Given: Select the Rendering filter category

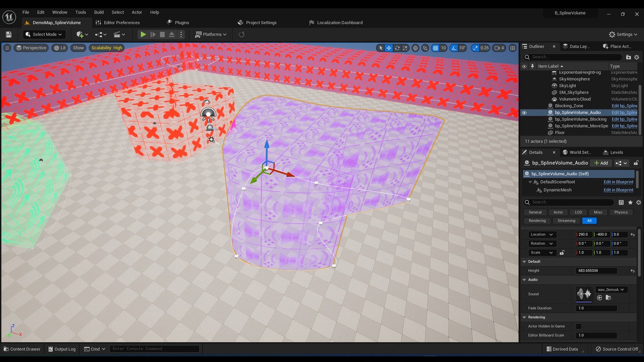Looking at the screenshot, I should pos(537,221).
